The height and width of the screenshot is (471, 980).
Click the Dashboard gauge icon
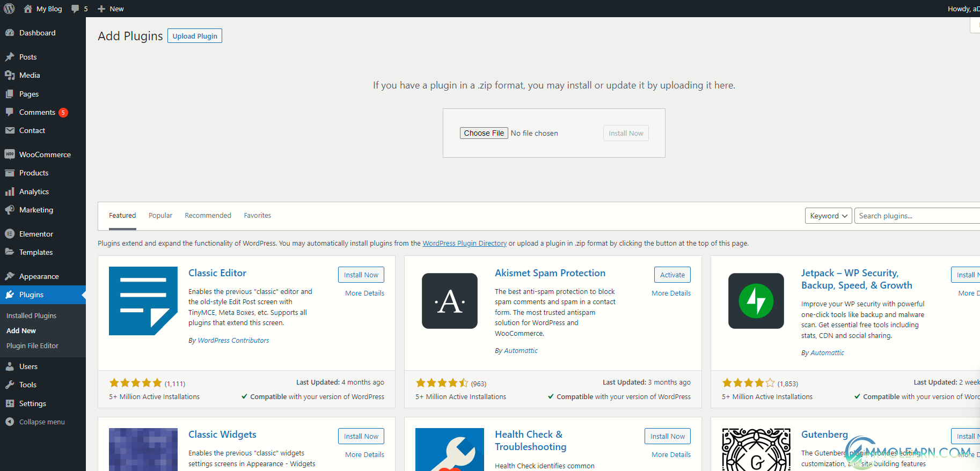(x=10, y=33)
